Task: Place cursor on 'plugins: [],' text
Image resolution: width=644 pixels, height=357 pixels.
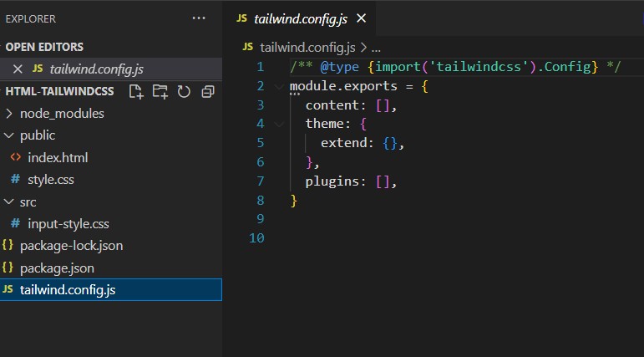Action: point(351,181)
